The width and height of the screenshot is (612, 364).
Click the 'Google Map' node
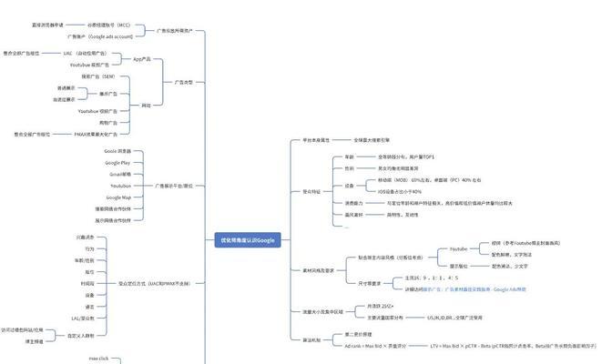(118, 197)
